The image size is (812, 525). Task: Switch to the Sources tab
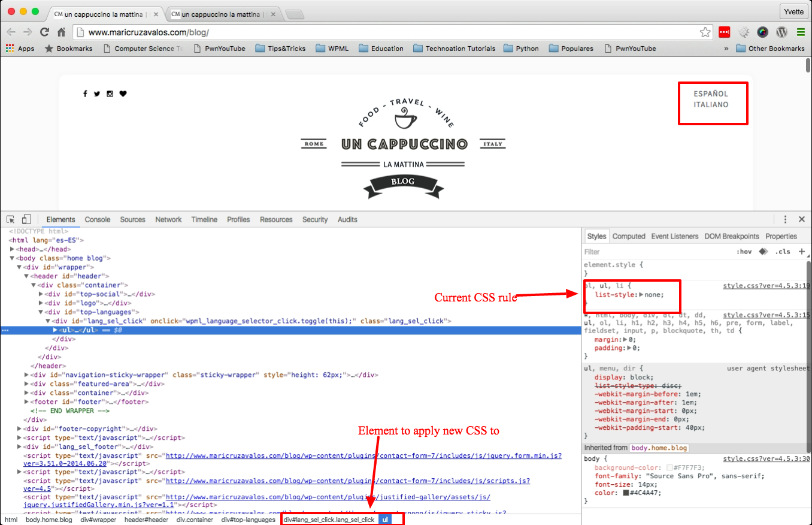coord(133,219)
